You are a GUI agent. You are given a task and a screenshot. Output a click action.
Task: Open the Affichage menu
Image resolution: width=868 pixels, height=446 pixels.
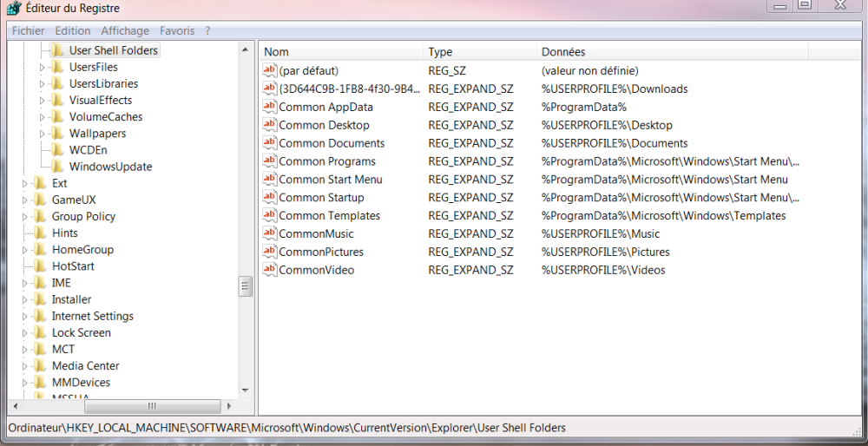(125, 31)
